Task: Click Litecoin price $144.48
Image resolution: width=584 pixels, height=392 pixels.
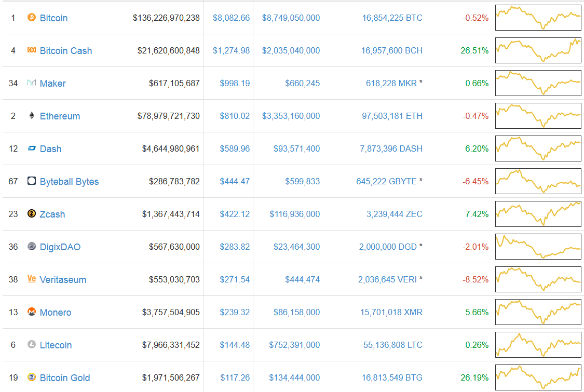Action: tap(235, 345)
